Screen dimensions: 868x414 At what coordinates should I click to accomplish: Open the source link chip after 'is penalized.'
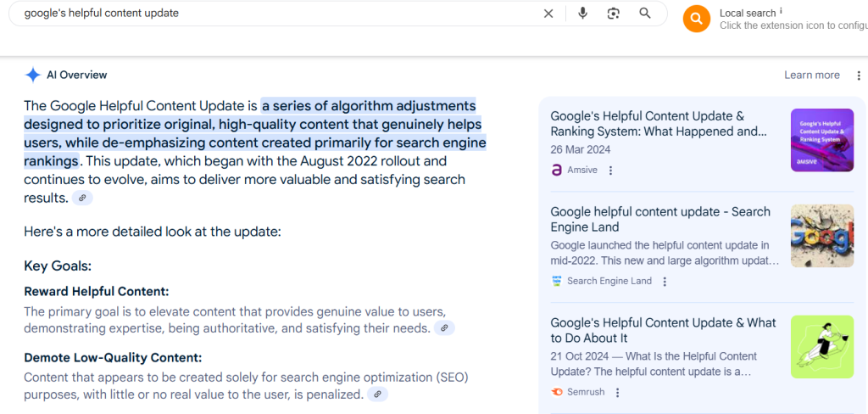click(x=377, y=394)
